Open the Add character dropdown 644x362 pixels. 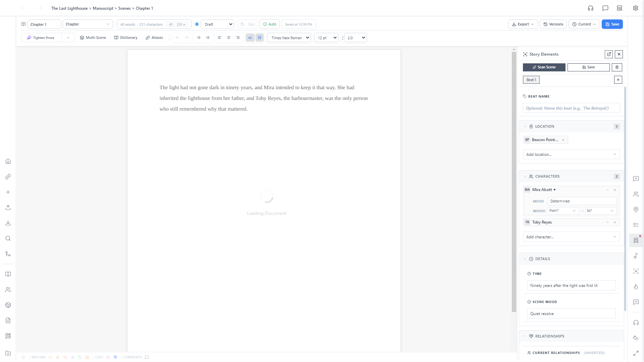click(571, 237)
